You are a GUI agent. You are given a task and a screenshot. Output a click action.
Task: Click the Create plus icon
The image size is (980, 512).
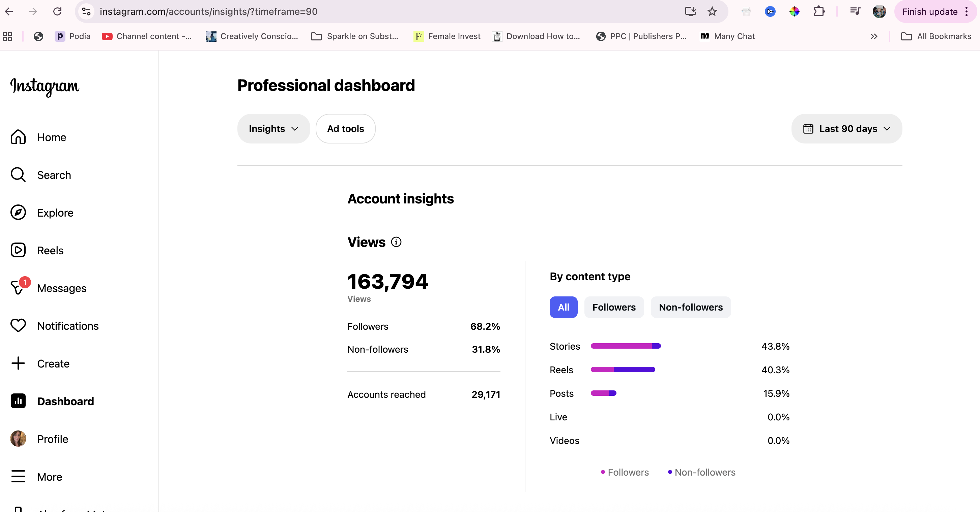pyautogui.click(x=18, y=363)
